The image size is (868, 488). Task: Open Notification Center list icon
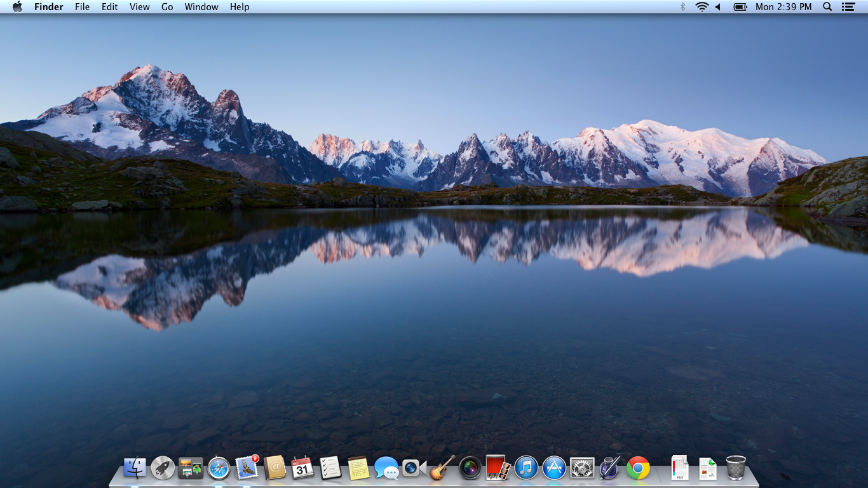pos(848,6)
